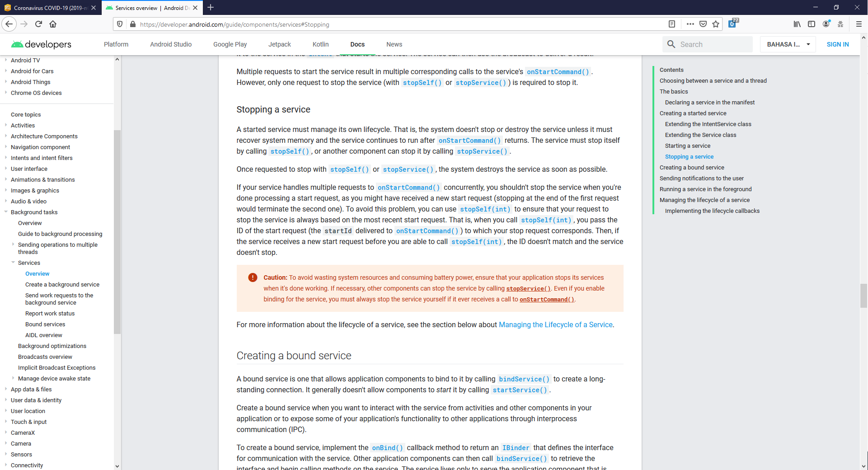Save this page to Pocket
Screen dimensions: 868x470
(x=703, y=24)
